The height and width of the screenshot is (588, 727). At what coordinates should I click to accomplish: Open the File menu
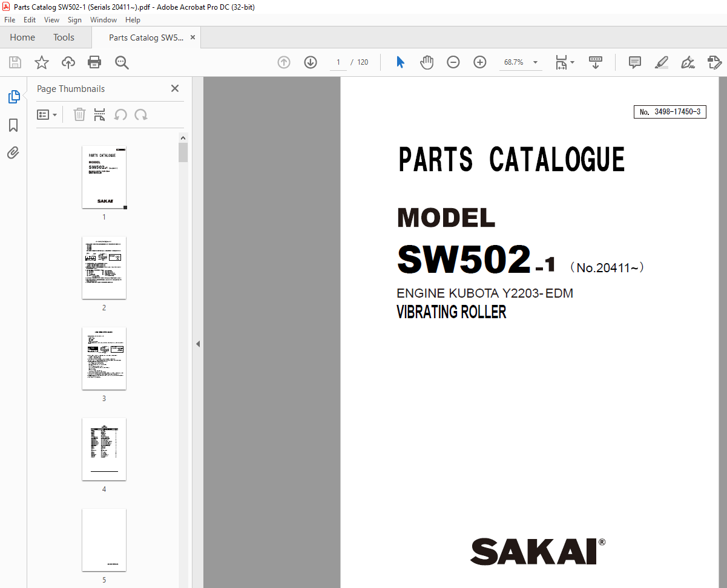(x=10, y=20)
